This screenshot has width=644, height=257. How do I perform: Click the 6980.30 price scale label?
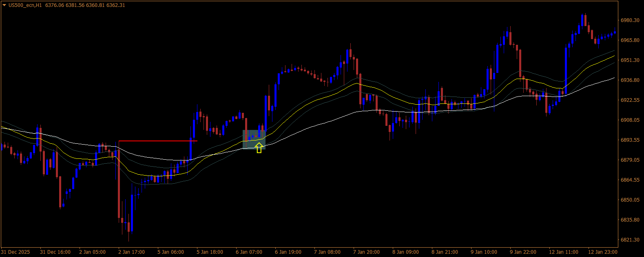click(x=629, y=20)
